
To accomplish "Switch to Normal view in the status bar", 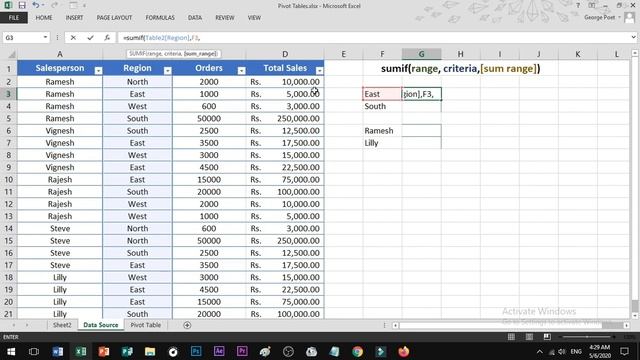I will (511, 337).
